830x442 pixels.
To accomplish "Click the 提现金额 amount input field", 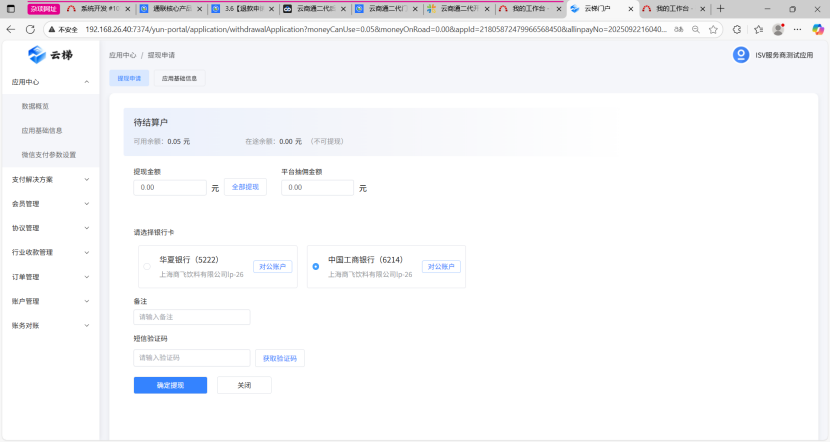I will point(170,187).
